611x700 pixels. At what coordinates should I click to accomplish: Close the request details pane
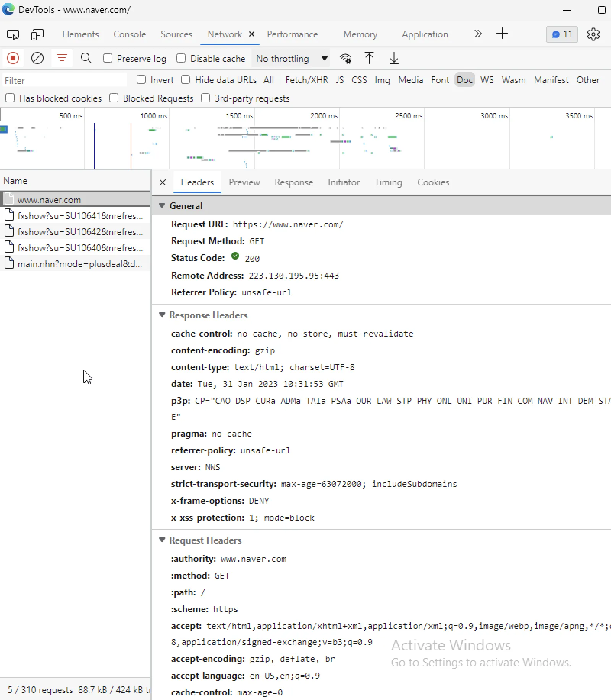tap(163, 182)
